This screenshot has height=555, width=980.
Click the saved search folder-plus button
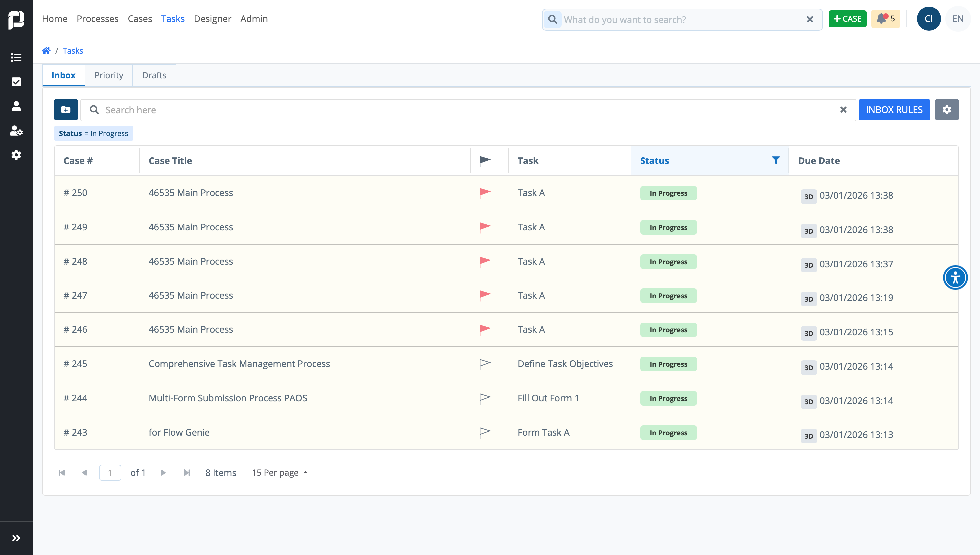pos(66,110)
